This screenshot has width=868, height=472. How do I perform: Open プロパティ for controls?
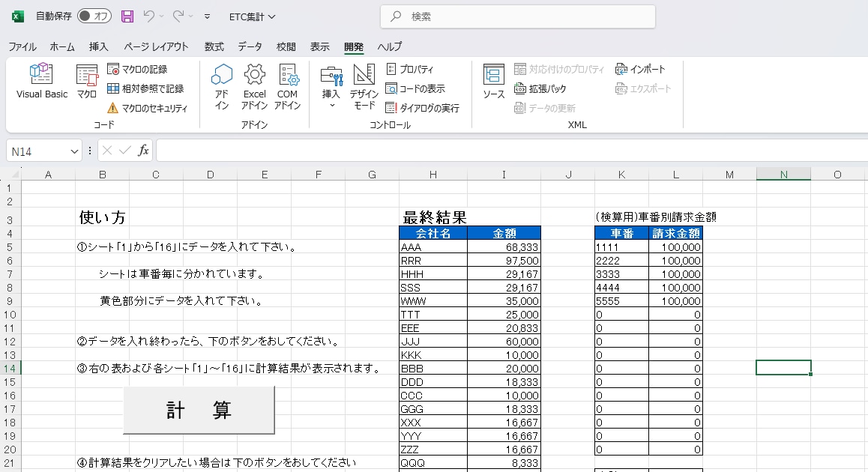[x=410, y=69]
